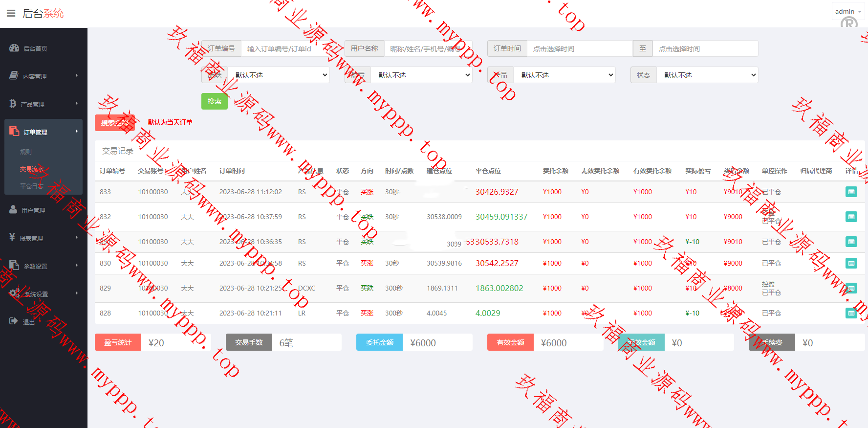Viewport: 868px width, 428px height.
Task: Expand the admin account dropdown
Action: 848,11
